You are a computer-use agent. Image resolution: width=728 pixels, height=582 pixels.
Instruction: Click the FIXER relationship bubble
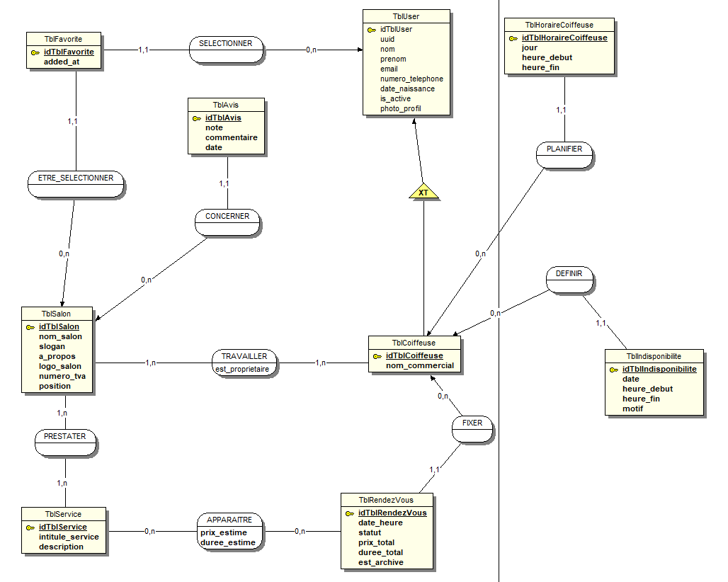pyautogui.click(x=472, y=423)
